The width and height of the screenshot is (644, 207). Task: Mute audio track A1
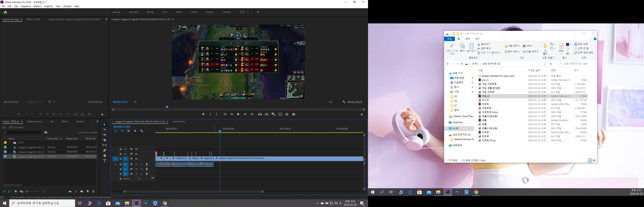point(136,164)
